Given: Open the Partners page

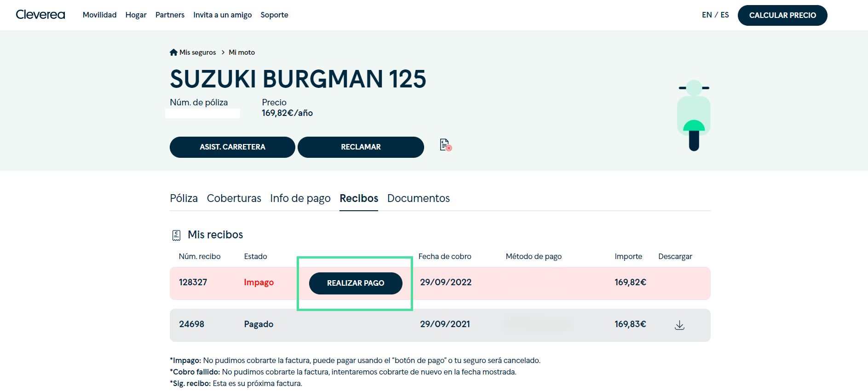Looking at the screenshot, I should 170,15.
